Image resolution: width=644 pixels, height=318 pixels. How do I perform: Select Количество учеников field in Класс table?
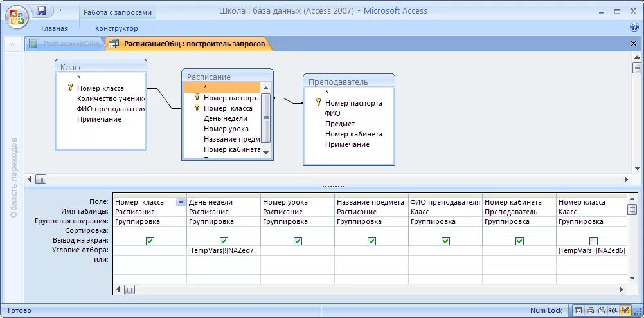[x=111, y=98]
